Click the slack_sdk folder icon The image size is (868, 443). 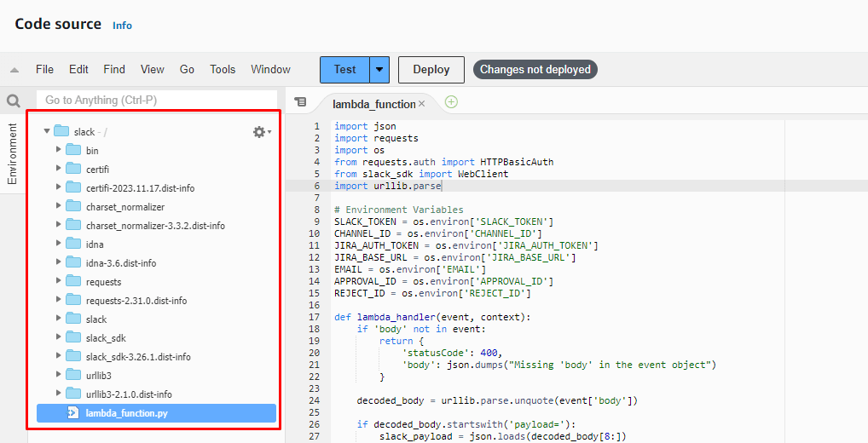[x=72, y=338]
